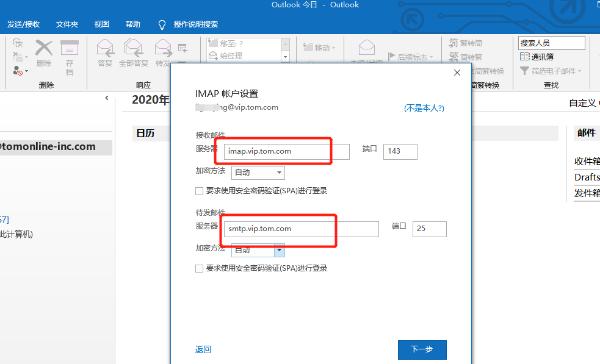Collapse the folder pane chevron
Viewport: 600px width, 364px height.
pyautogui.click(x=107, y=98)
